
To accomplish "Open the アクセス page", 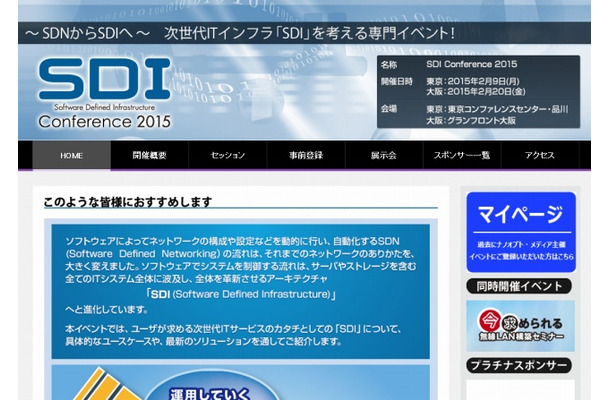I will [x=540, y=155].
